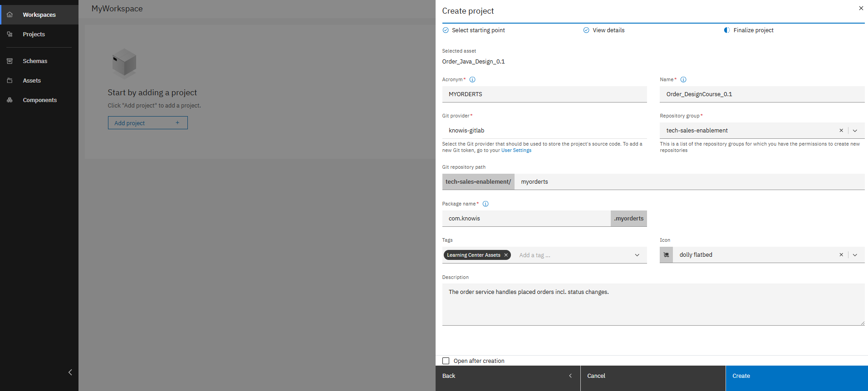Screen dimensions: 868x391
Task: Click the Create button
Action: point(797,378)
